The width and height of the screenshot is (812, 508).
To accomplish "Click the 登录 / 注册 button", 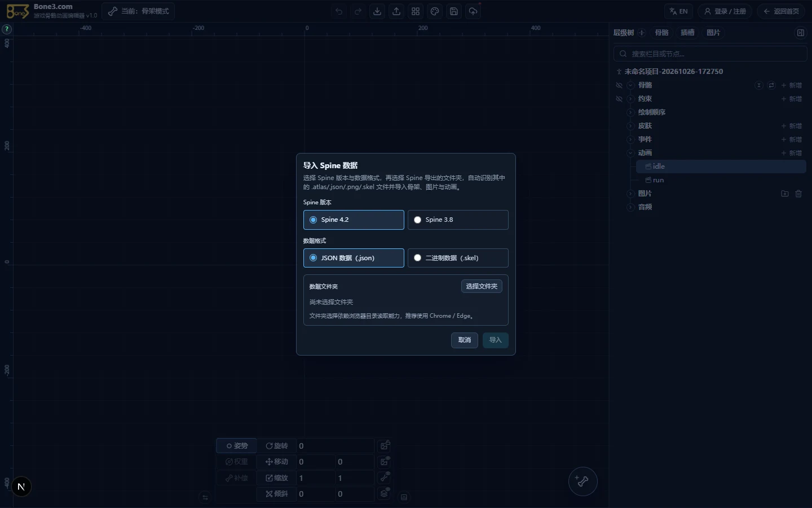I will (725, 11).
